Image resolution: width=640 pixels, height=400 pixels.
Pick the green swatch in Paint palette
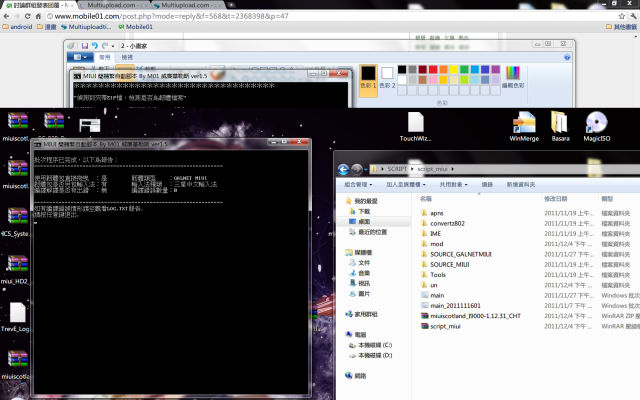(x=464, y=69)
